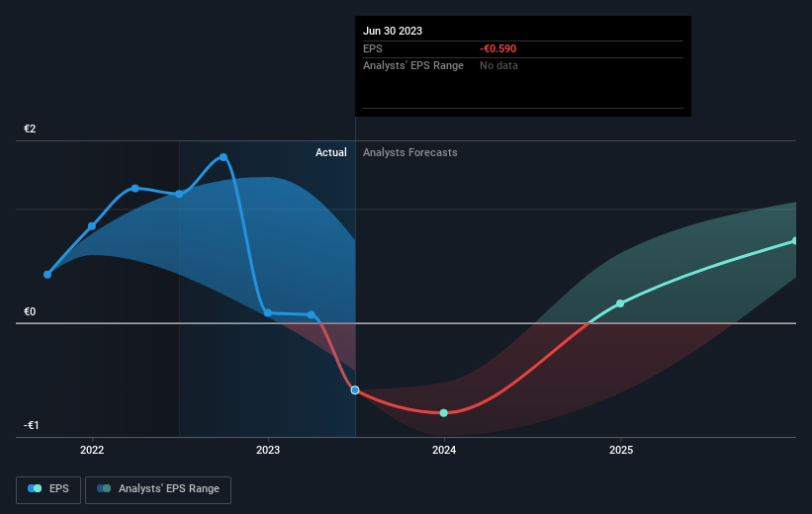Toggle the EPS legend series
The image size is (812, 514).
48,489
